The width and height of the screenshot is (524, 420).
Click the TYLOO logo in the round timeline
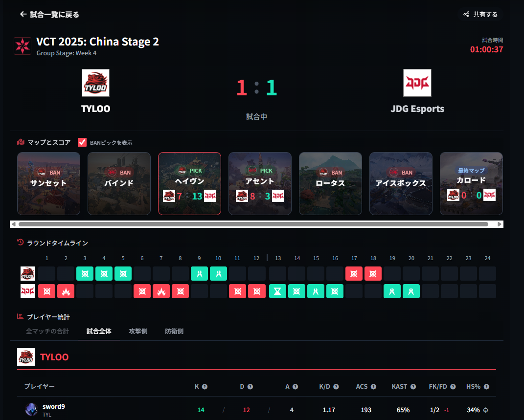[x=27, y=273]
